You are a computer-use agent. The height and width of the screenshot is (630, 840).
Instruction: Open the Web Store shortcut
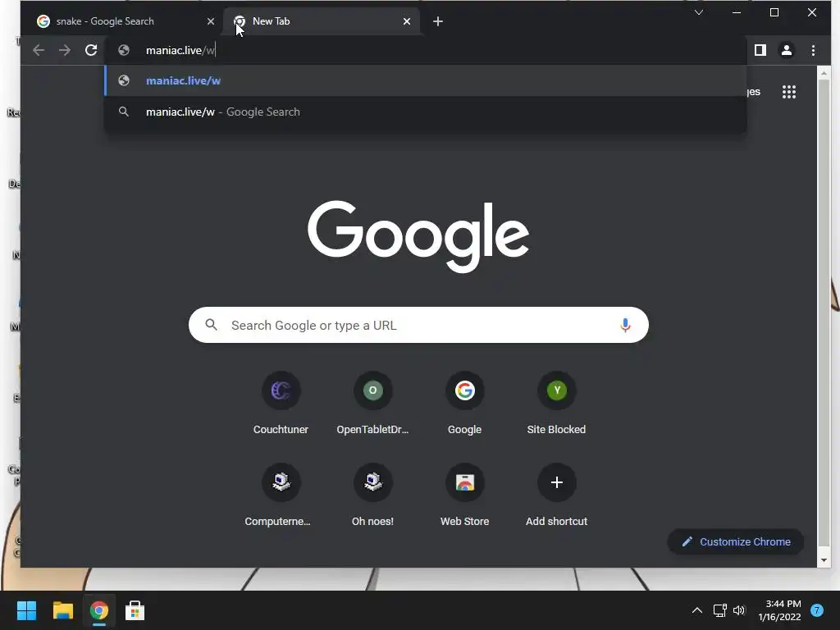click(464, 495)
